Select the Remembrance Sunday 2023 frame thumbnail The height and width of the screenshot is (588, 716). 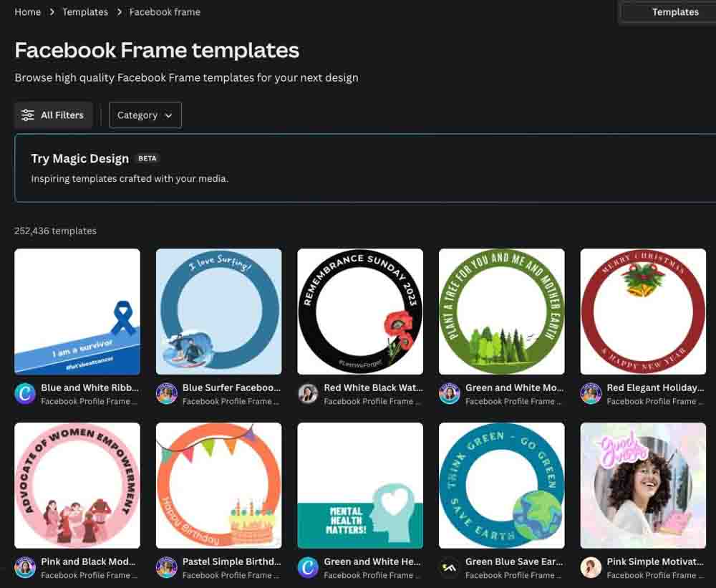pyautogui.click(x=360, y=312)
